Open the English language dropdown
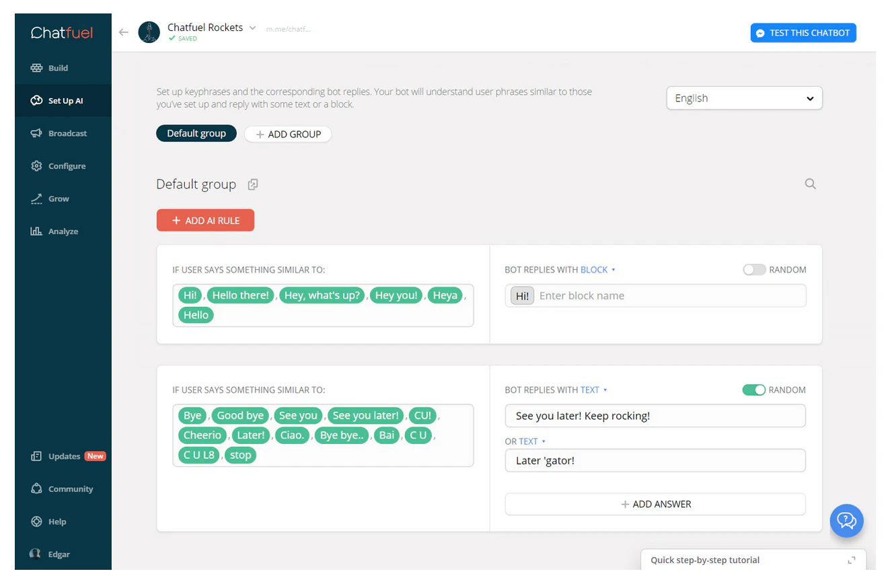The image size is (892, 588). click(x=744, y=98)
